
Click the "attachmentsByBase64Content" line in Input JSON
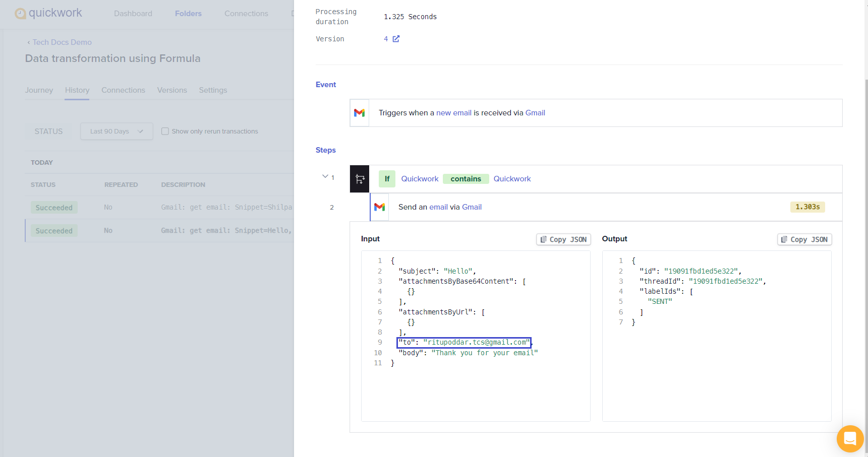[x=462, y=281]
